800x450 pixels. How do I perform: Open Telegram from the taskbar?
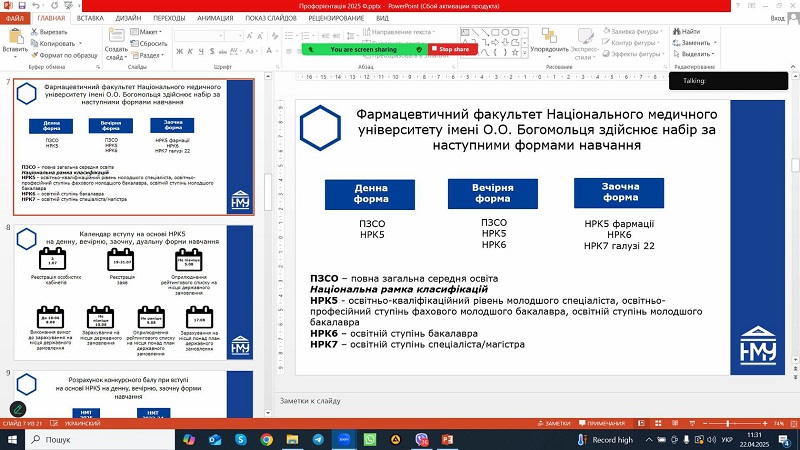click(x=318, y=439)
